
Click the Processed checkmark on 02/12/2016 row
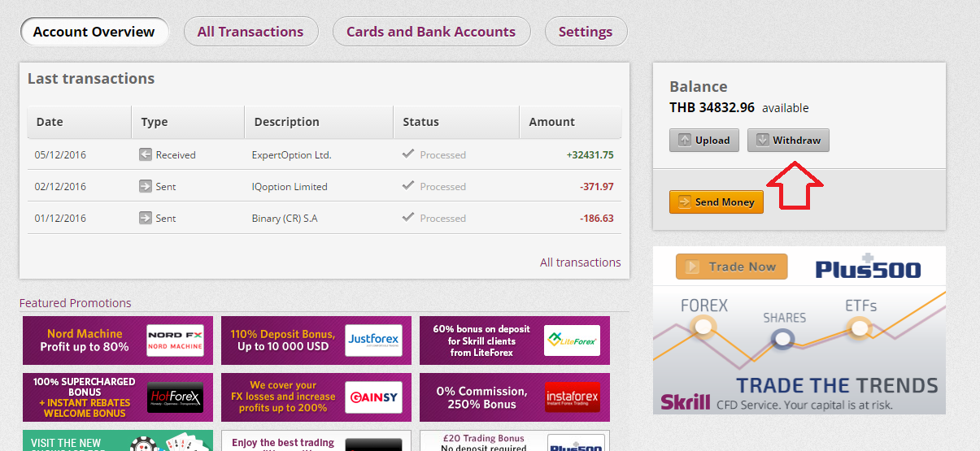coord(408,185)
